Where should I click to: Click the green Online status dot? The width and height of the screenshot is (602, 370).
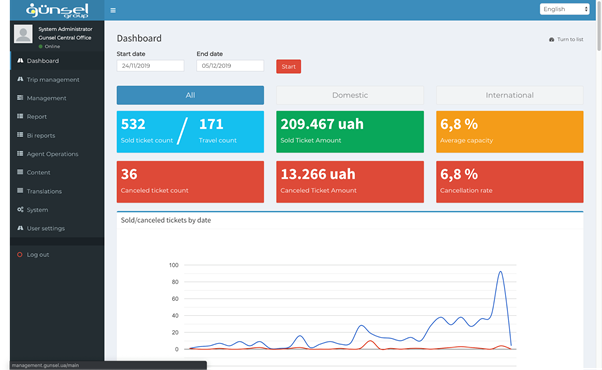click(41, 46)
